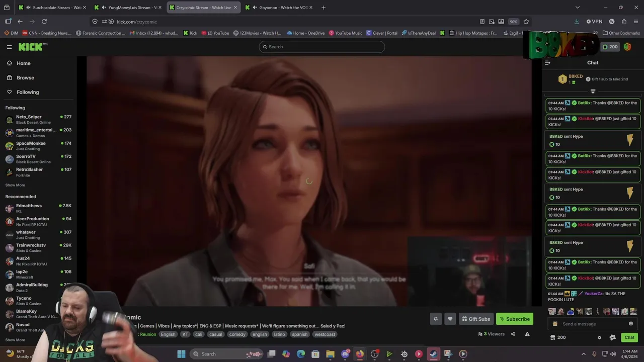Click the Kick search field
This screenshot has height=362, width=644.
(x=322, y=47)
